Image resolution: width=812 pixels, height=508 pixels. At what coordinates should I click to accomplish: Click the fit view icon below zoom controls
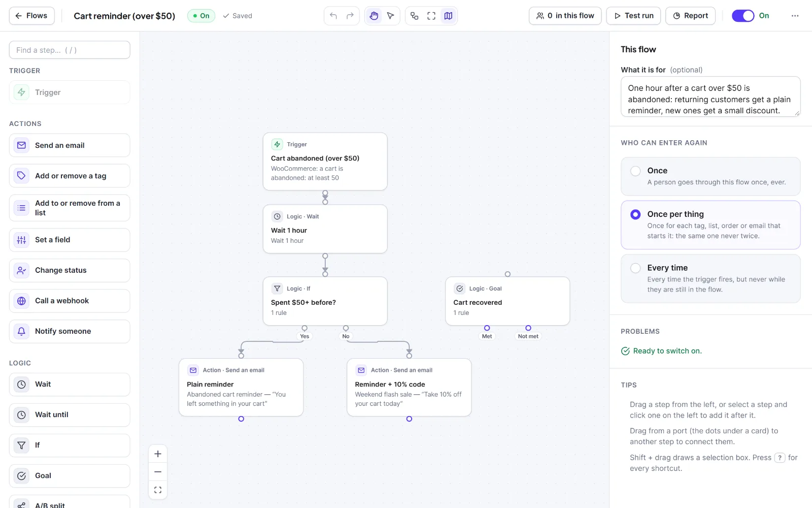coord(158,490)
